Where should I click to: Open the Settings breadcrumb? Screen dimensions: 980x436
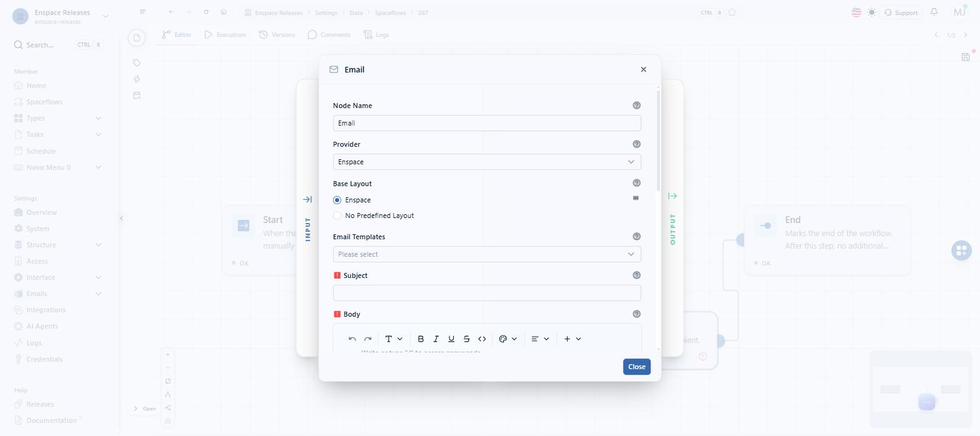(x=326, y=12)
